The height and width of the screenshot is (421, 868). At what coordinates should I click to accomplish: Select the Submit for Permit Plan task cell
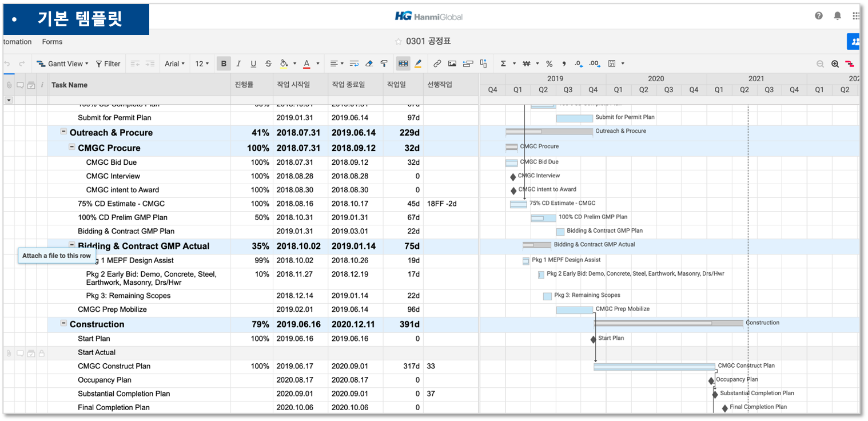[139, 118]
